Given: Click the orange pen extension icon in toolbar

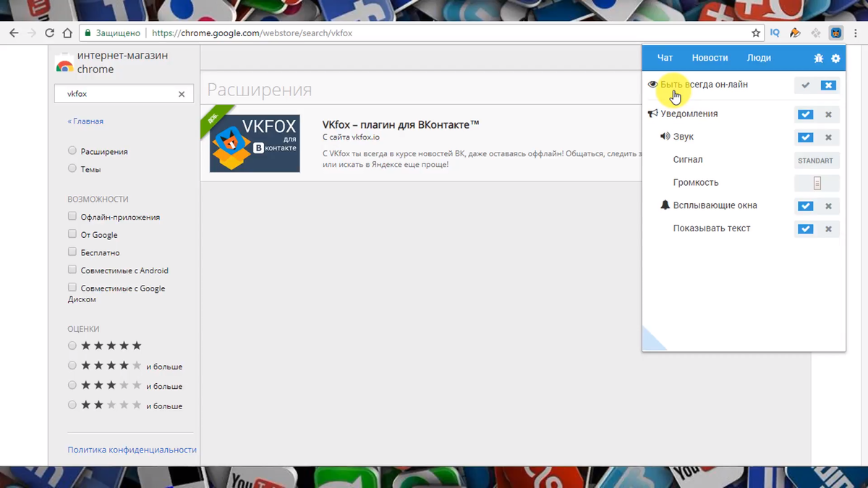Looking at the screenshot, I should point(795,33).
